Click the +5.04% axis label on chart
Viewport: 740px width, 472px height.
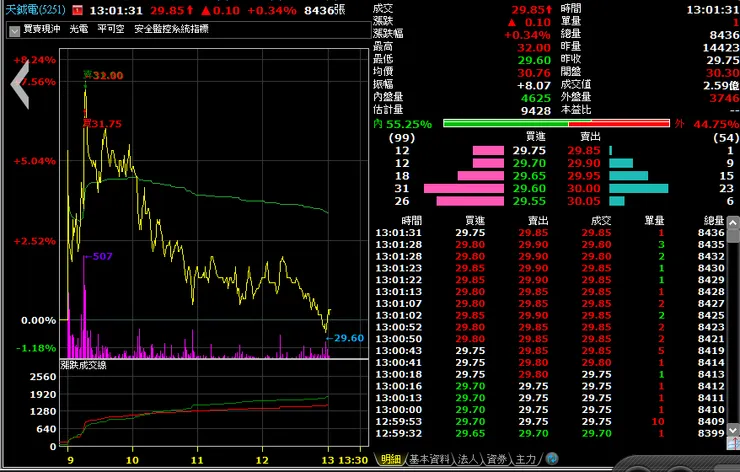pos(34,161)
